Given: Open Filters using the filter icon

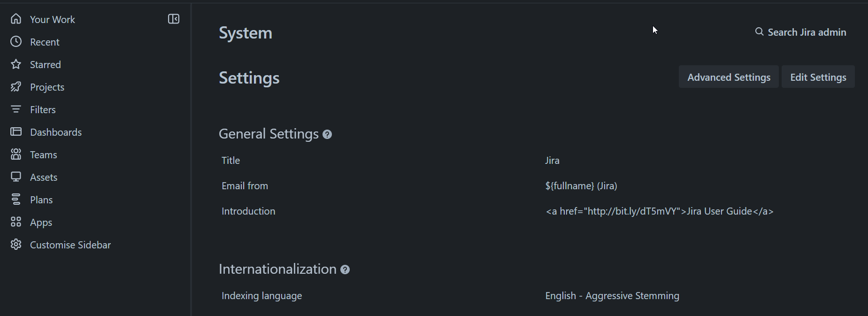Looking at the screenshot, I should pyautogui.click(x=15, y=109).
